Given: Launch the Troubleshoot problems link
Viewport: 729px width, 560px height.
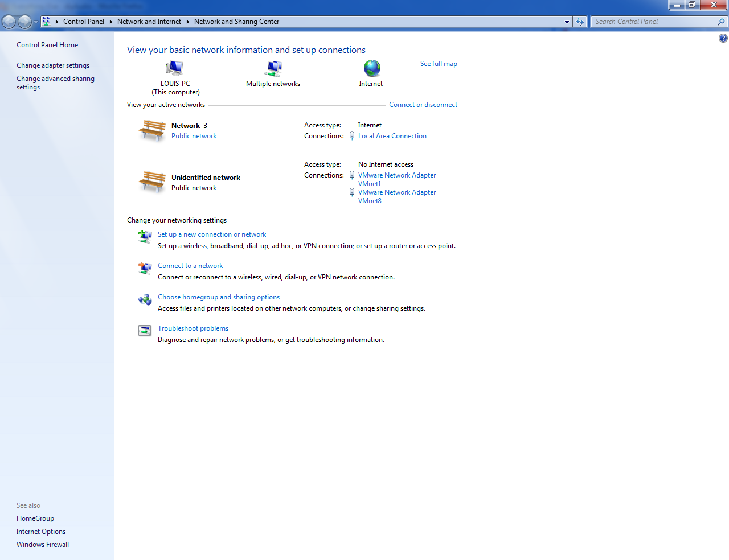Looking at the screenshot, I should (x=193, y=328).
